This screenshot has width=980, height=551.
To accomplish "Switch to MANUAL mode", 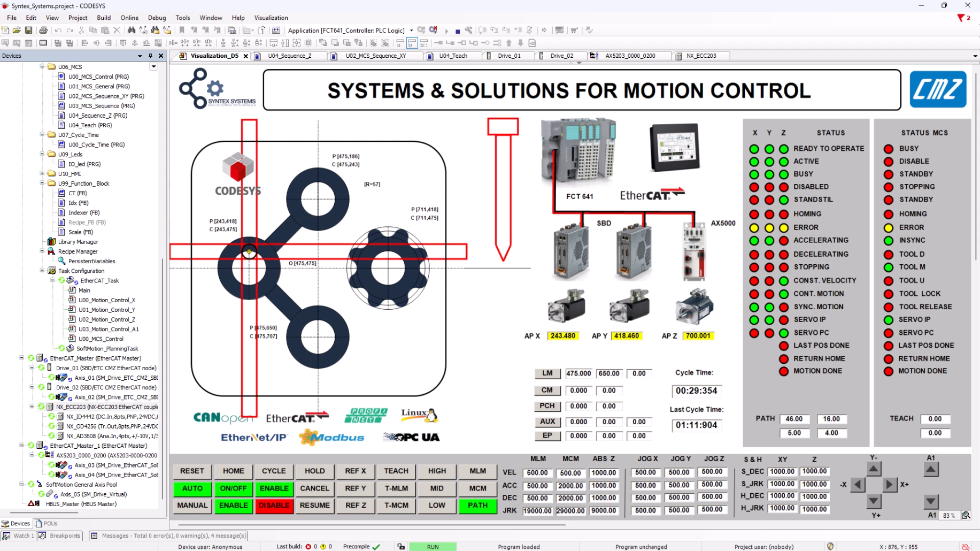I will pyautogui.click(x=192, y=505).
